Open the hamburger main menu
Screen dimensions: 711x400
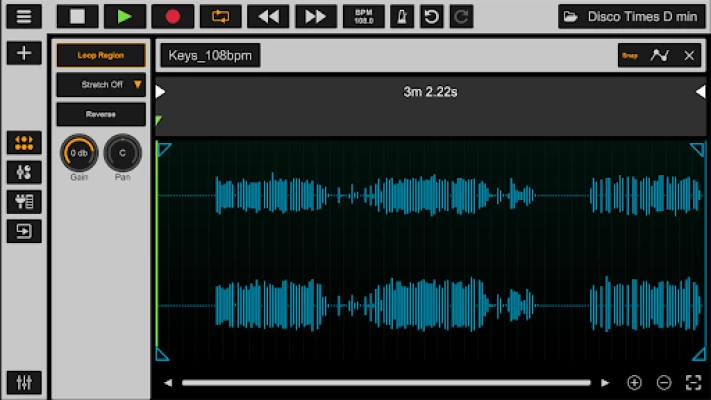(24, 16)
